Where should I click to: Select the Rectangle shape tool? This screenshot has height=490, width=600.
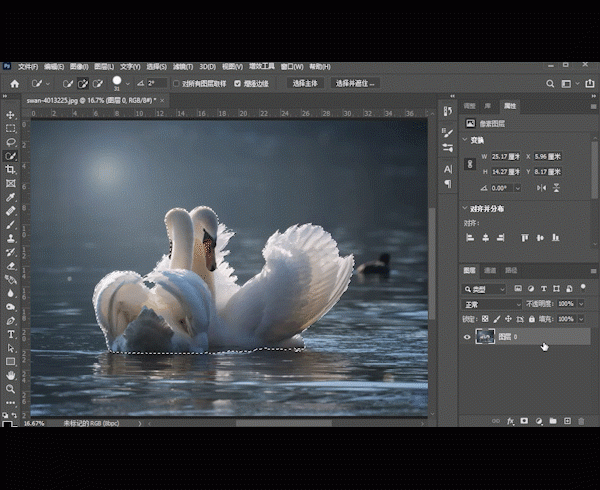click(11, 361)
